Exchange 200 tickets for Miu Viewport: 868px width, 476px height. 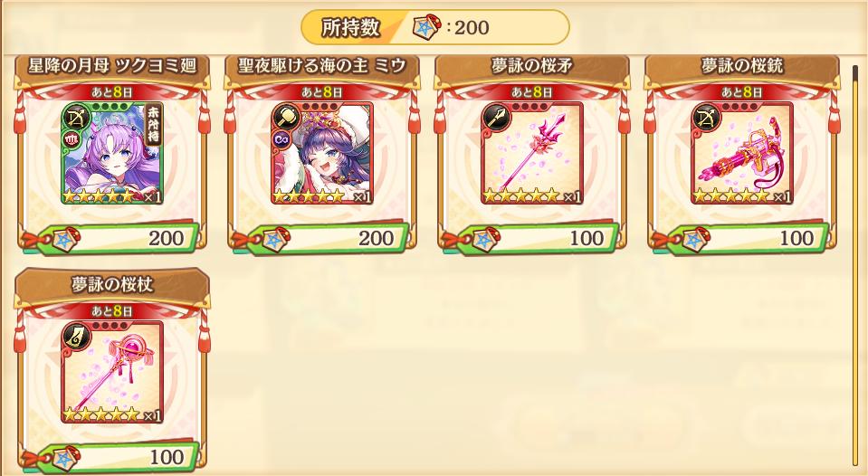pyautogui.click(x=321, y=239)
